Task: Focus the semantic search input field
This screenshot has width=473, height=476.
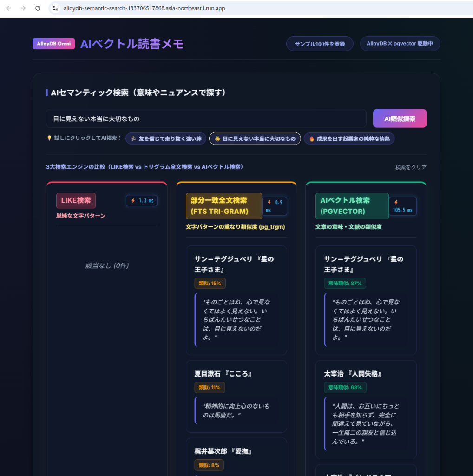Action: [206, 119]
